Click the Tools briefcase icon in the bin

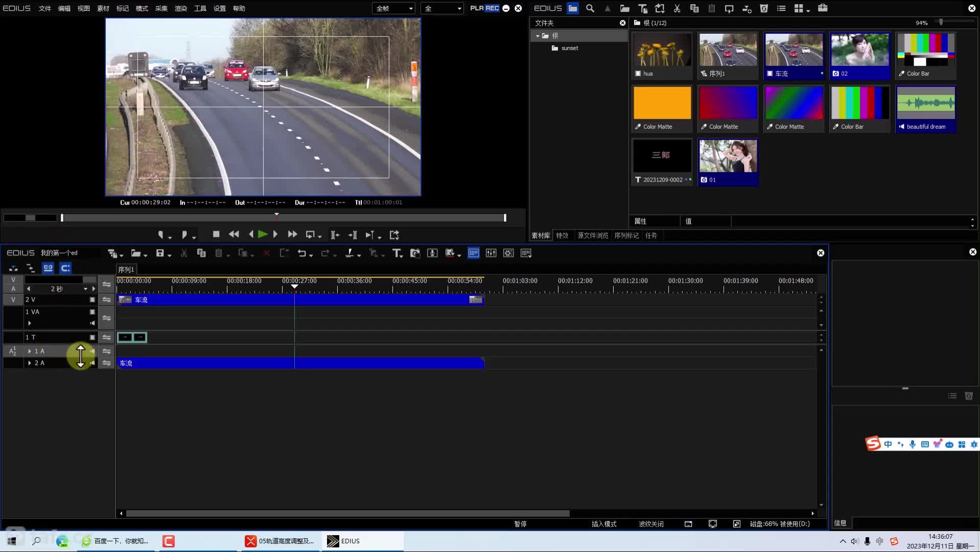click(823, 8)
